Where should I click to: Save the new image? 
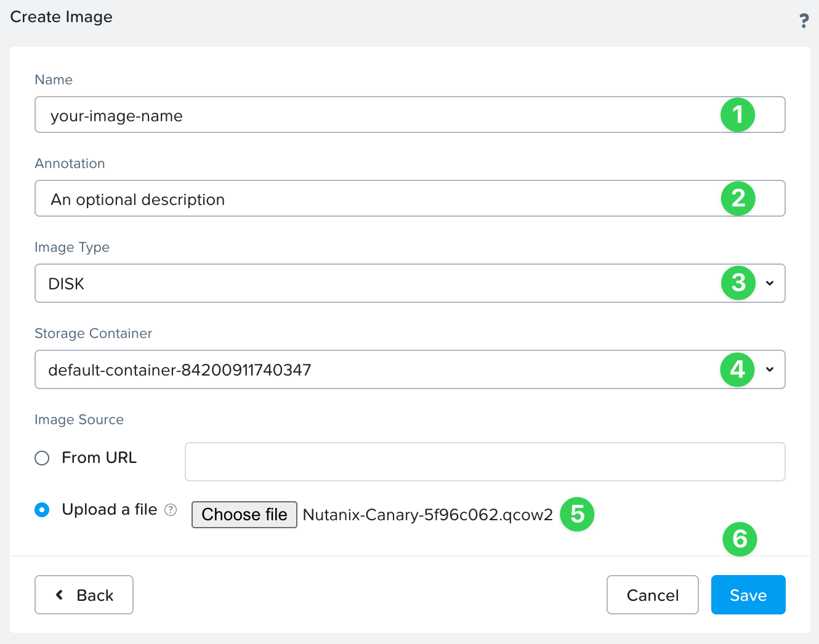coord(748,595)
